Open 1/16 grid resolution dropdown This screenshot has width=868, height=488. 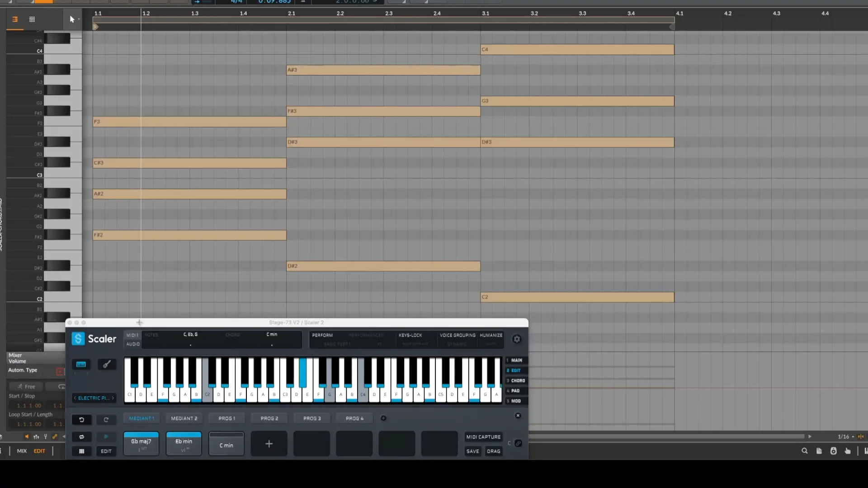click(x=845, y=436)
